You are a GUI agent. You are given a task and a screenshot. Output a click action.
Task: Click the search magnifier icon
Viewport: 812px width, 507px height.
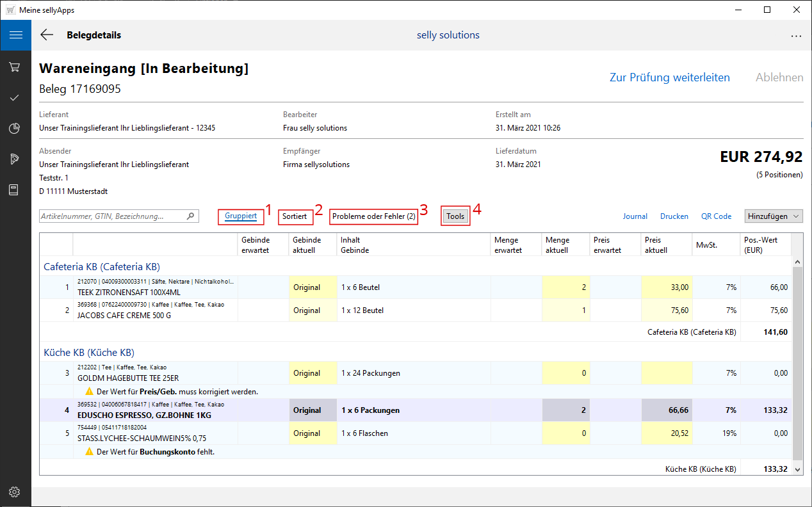pos(190,216)
